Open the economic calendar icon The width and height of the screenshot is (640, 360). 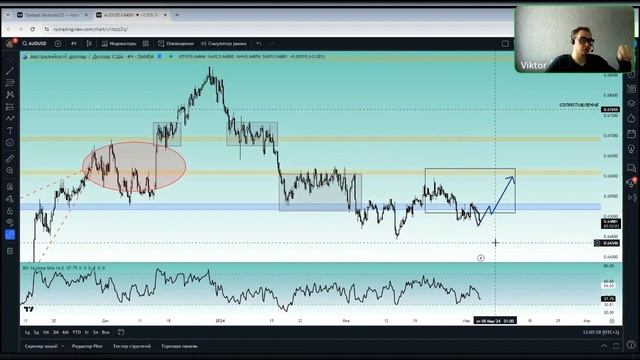coord(631,134)
